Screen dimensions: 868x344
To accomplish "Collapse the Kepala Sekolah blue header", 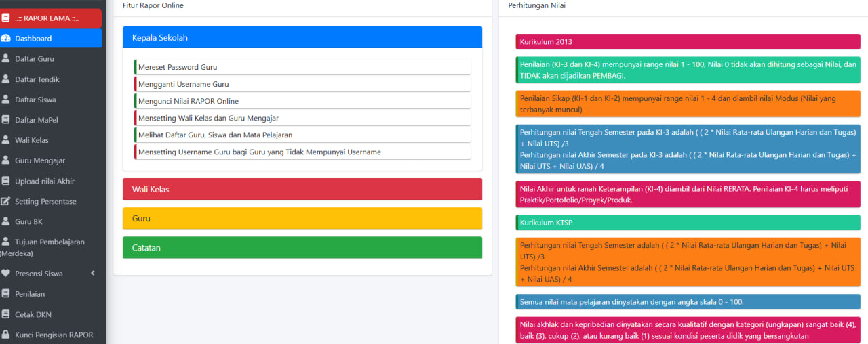I will pyautogui.click(x=302, y=38).
